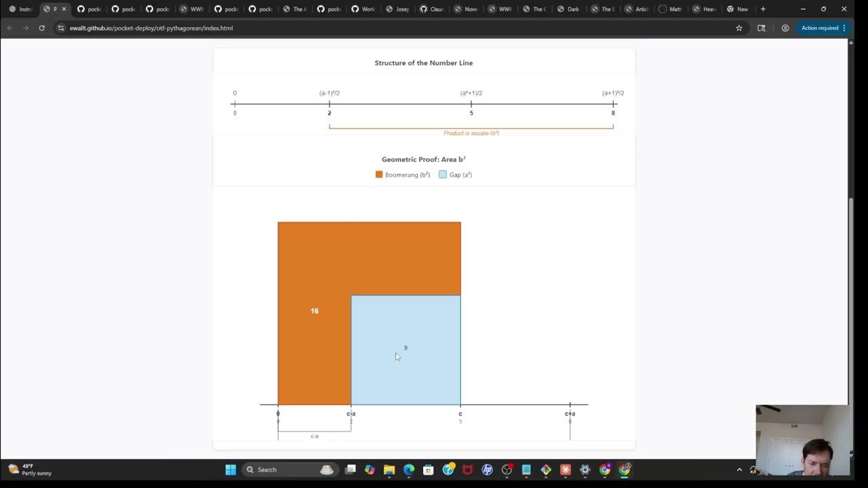Viewport: 868px width, 488px height.
Task: Toggle the site information icon in the address bar
Action: [x=60, y=28]
